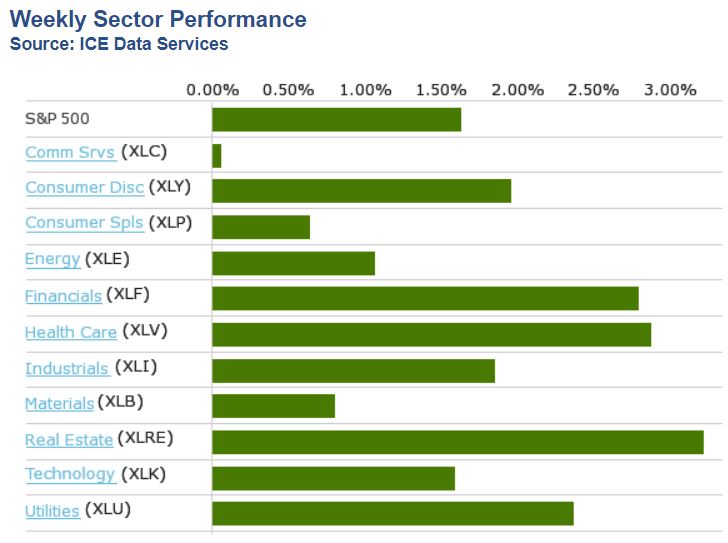Click the Technology sector link
The image size is (728, 543).
(x=70, y=474)
